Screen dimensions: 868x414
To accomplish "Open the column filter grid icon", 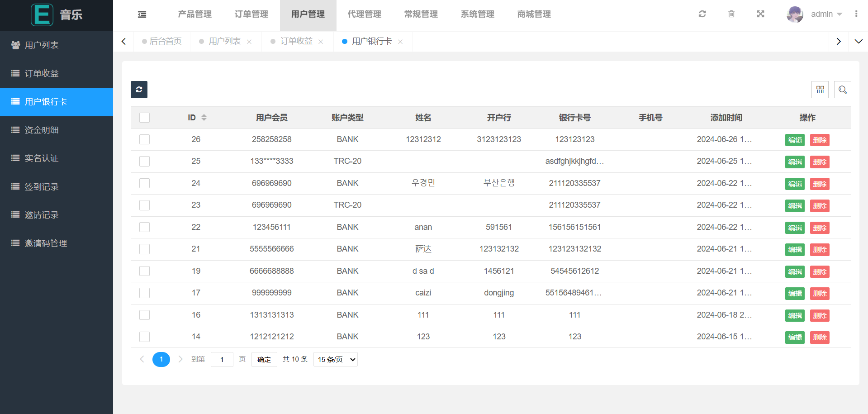I will [820, 90].
